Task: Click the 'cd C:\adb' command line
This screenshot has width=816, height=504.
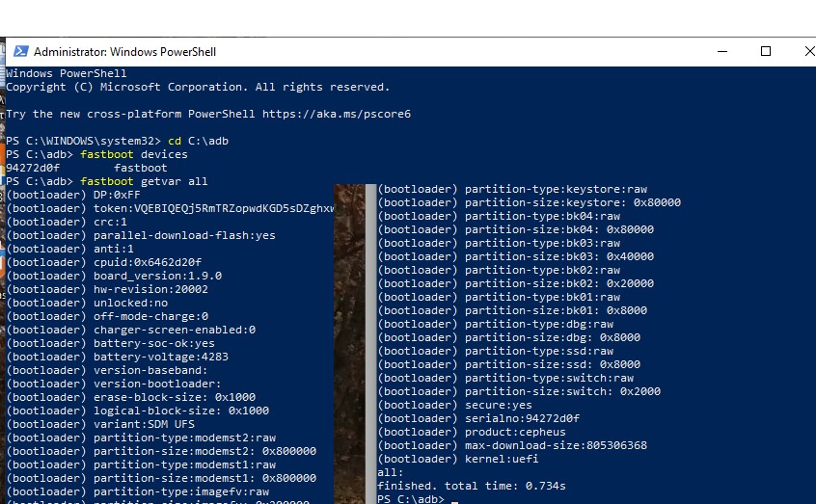Action: point(117,141)
